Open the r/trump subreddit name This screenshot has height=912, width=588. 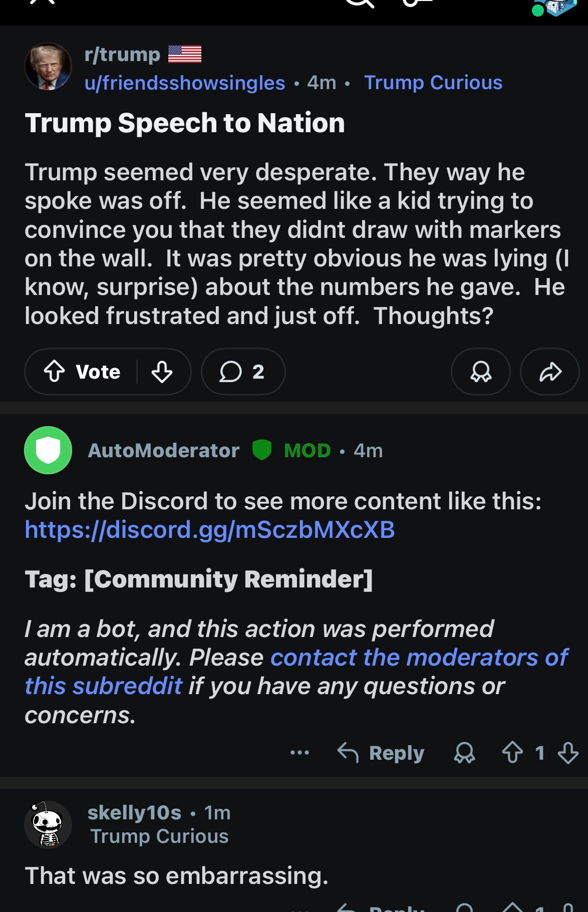click(123, 54)
